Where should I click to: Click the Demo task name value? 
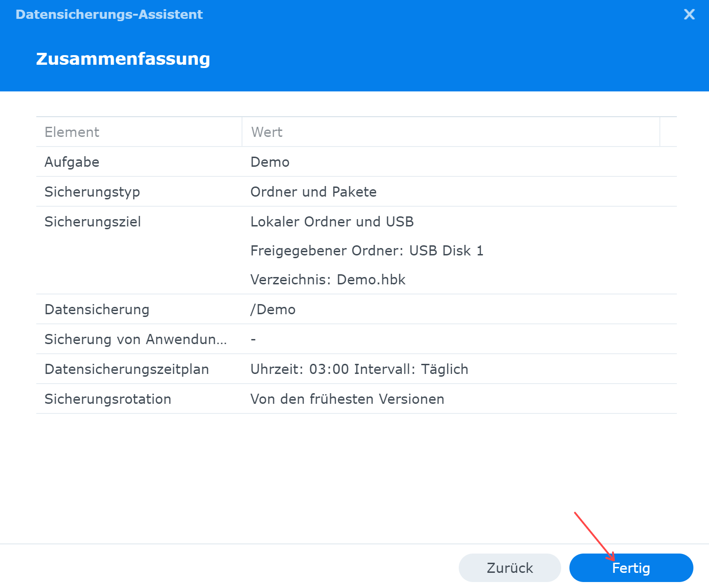(x=270, y=162)
